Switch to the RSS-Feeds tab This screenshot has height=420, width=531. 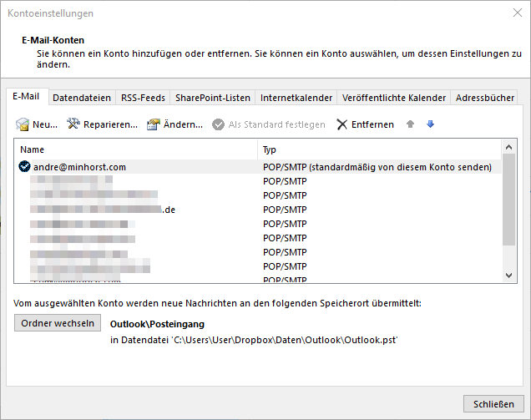(143, 98)
